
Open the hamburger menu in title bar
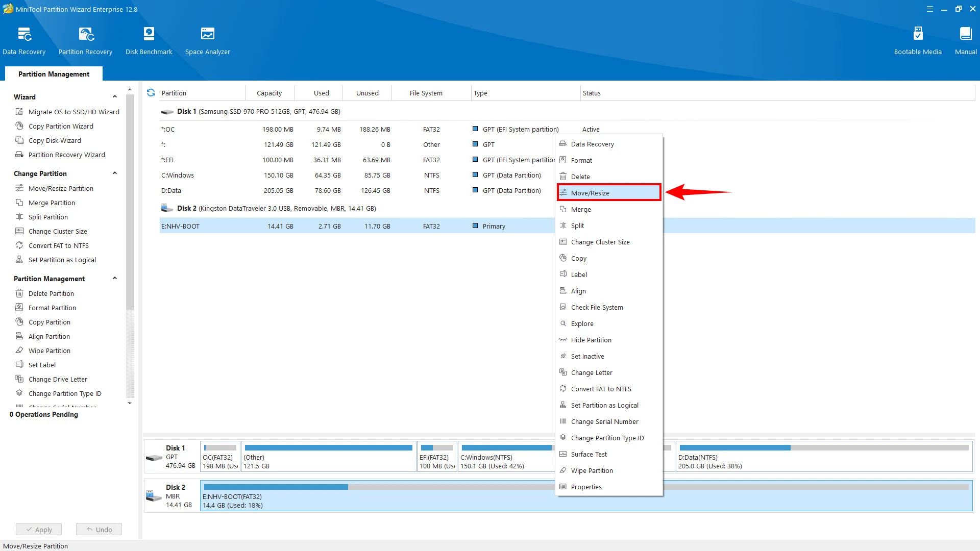[x=930, y=9]
